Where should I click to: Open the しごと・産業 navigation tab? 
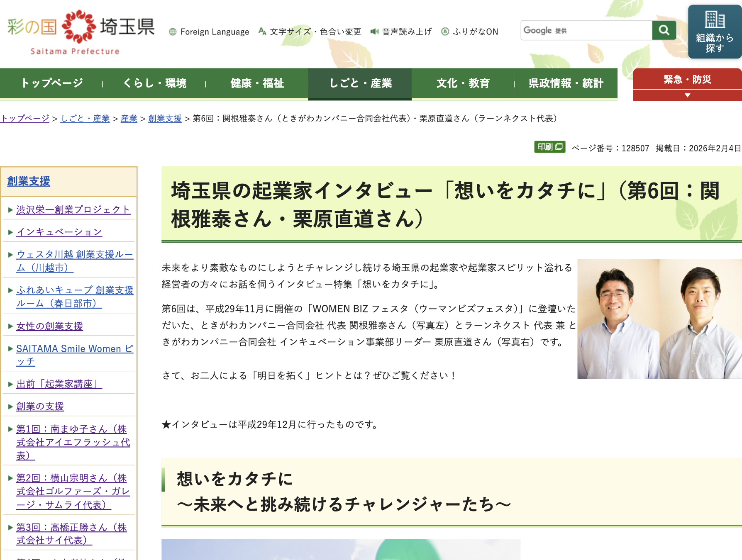tap(360, 83)
